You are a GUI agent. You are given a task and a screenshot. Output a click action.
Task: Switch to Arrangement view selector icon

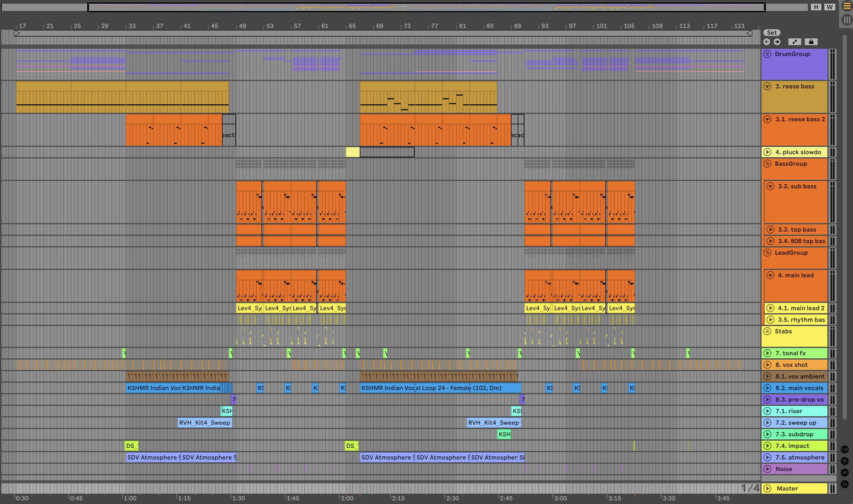[x=847, y=6]
